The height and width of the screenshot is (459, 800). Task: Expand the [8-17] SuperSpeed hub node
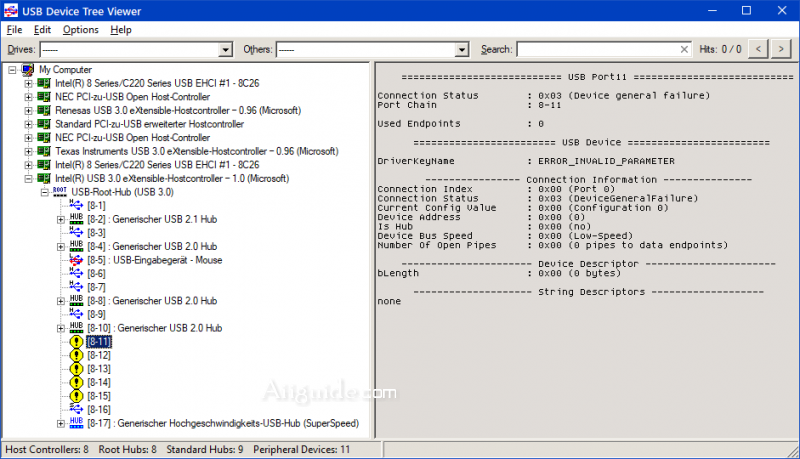tap(60, 423)
